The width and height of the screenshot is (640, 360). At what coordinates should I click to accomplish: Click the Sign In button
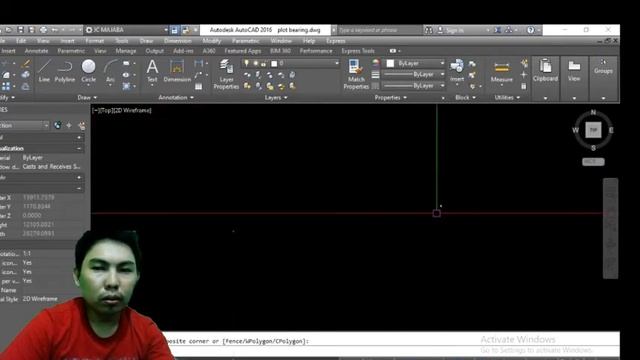[x=451, y=30]
